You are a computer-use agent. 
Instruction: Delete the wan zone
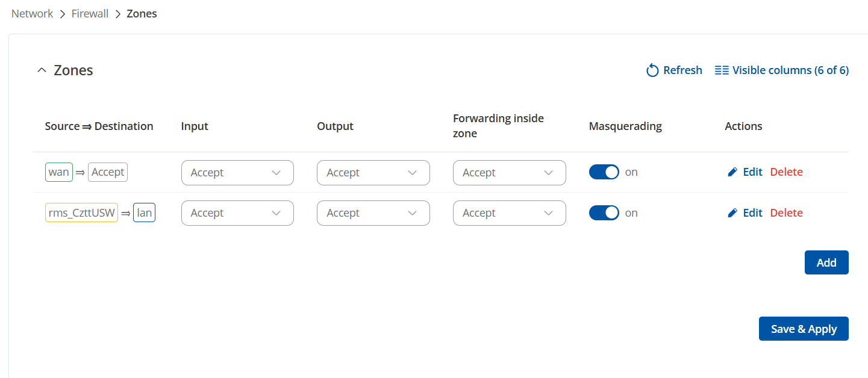click(x=786, y=172)
